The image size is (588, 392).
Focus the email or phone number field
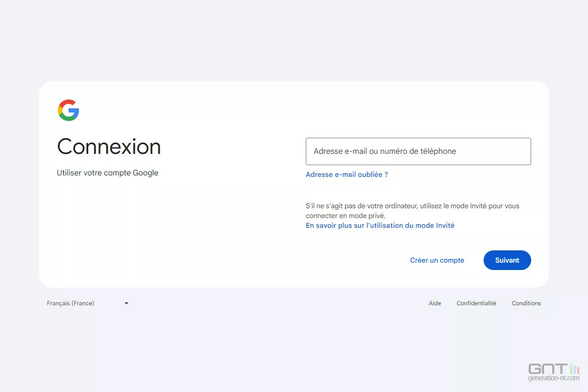[418, 151]
